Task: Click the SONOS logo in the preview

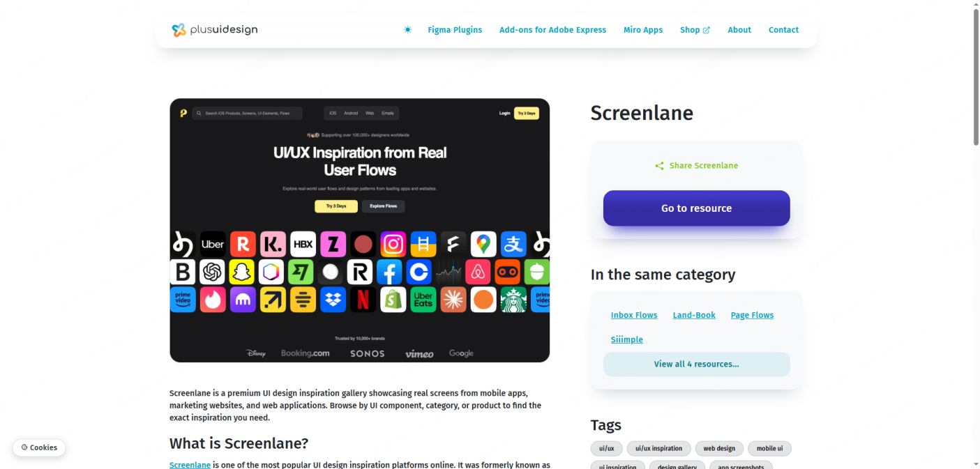Action: (x=368, y=353)
